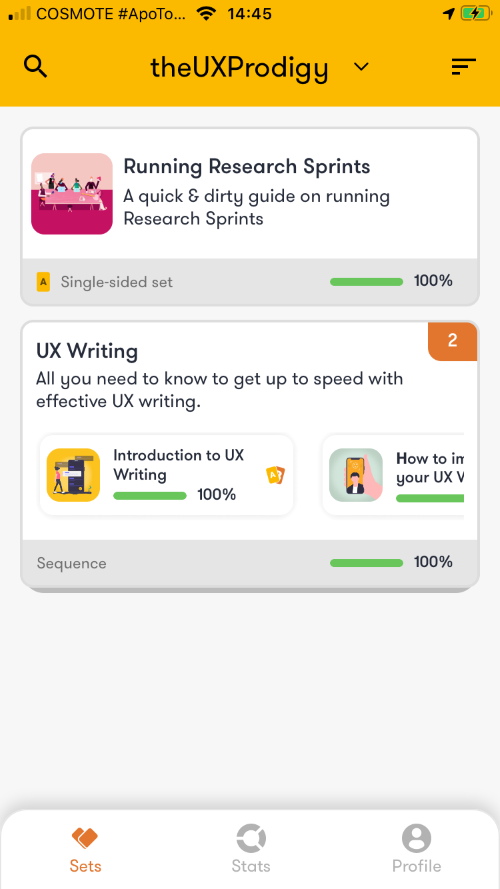Open Introduction to UX Writing card
The height and width of the screenshot is (889, 500).
(x=167, y=475)
